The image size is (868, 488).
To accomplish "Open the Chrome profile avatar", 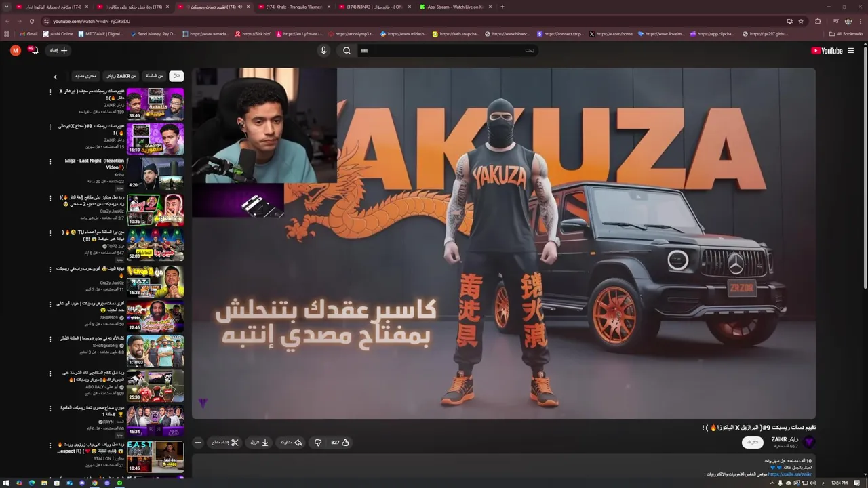I will (x=848, y=21).
